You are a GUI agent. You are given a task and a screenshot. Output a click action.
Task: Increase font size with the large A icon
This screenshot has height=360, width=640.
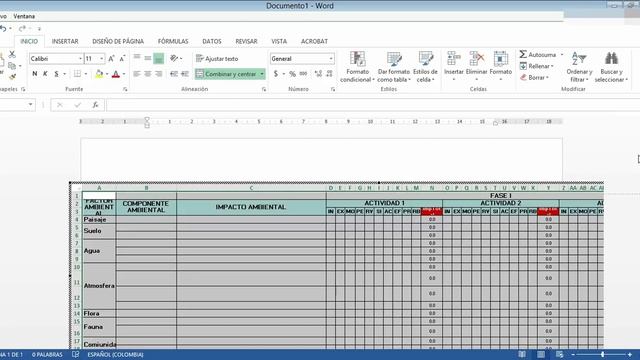[111, 59]
